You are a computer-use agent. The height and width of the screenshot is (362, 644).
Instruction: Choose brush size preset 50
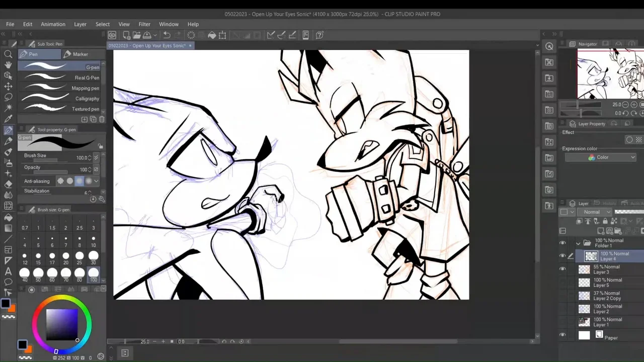click(x=38, y=275)
